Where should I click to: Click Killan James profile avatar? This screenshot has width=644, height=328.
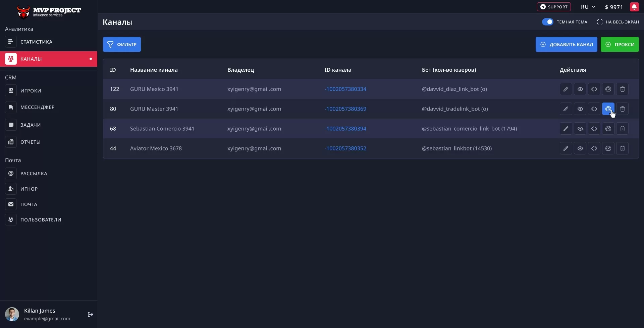point(12,314)
